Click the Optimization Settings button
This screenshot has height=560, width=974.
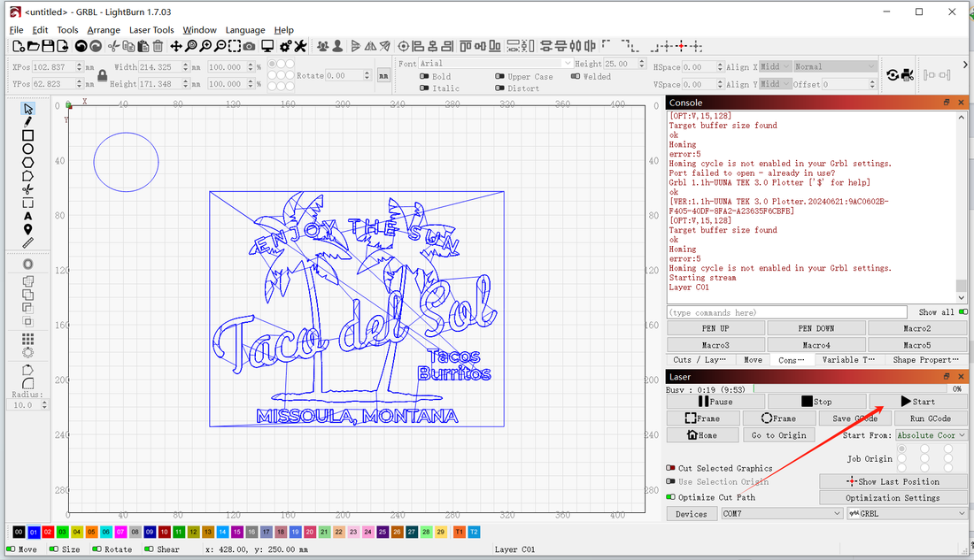[x=893, y=497]
